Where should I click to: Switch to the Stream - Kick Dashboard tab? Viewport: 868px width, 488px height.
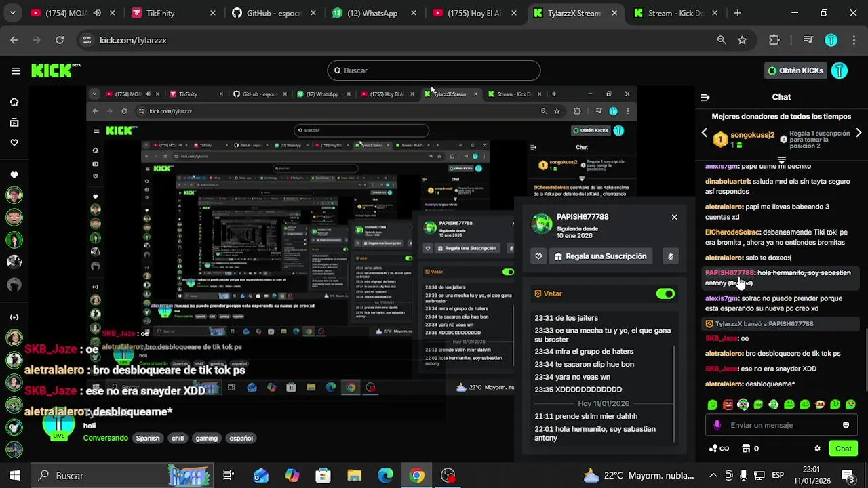676,13
